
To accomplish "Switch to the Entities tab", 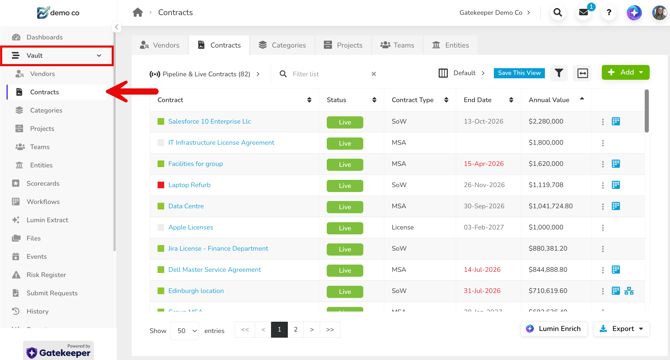I will tap(450, 45).
